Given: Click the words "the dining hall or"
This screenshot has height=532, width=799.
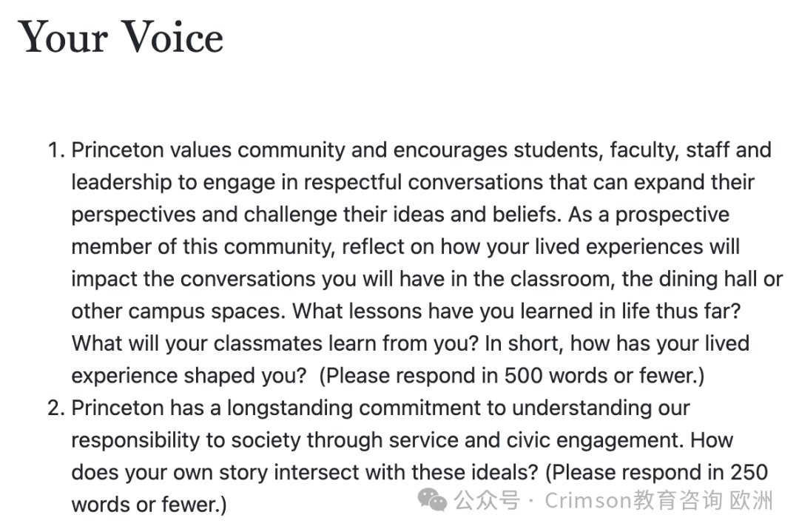Looking at the screenshot, I should coord(702,279).
